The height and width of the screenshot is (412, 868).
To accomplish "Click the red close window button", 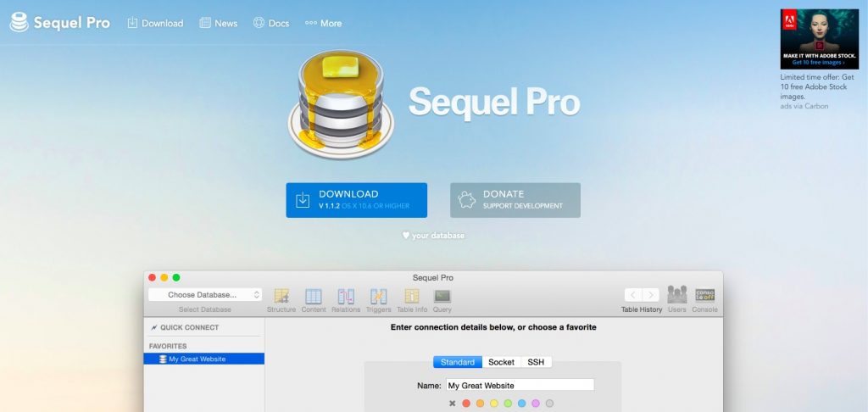I will (153, 277).
